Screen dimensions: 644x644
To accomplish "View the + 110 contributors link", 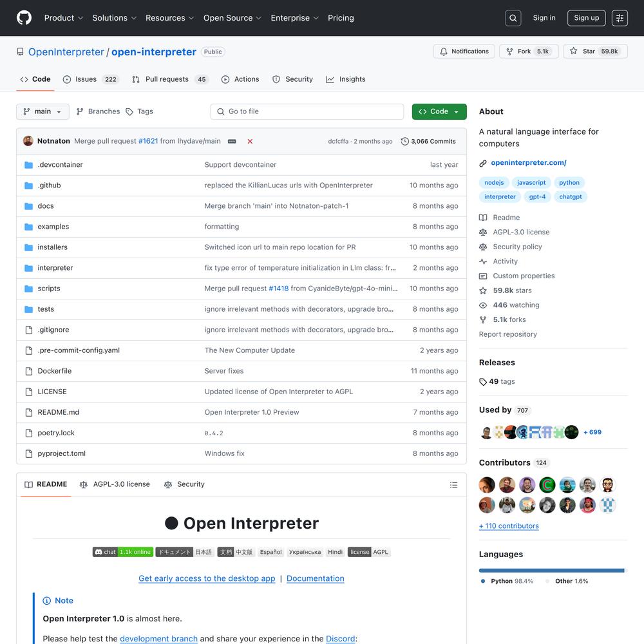I will tap(509, 526).
